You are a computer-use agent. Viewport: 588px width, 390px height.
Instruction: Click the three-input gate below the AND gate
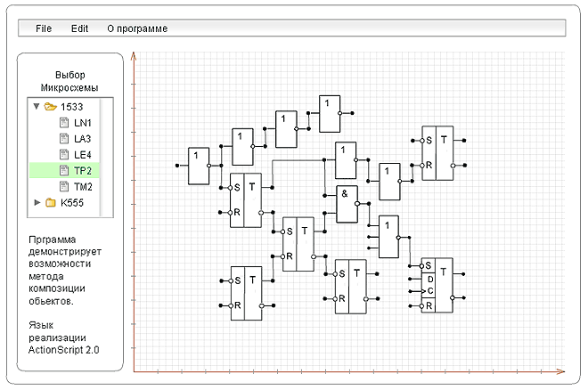click(388, 237)
